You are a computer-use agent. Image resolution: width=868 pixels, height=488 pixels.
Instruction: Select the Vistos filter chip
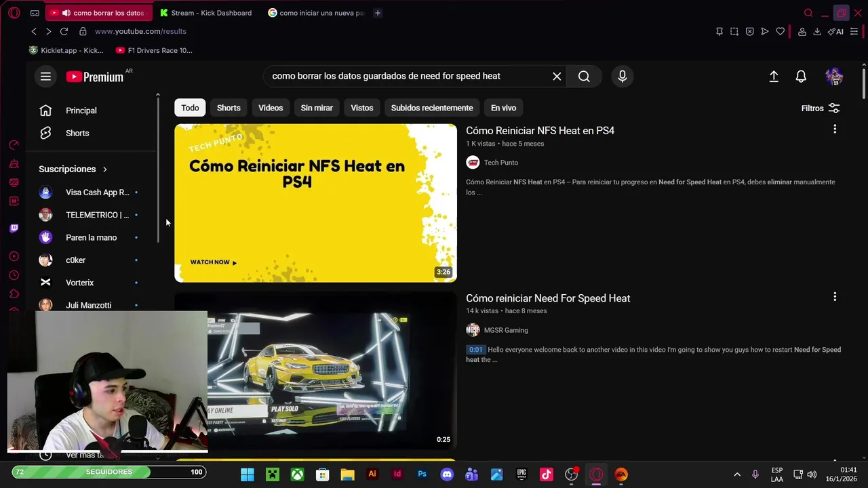(361, 108)
